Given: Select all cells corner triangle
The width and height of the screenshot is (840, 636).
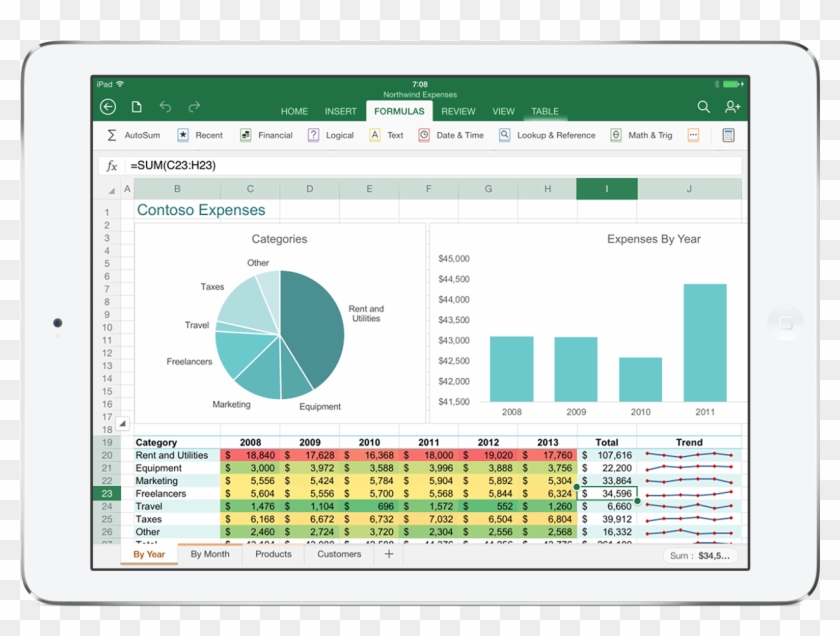Looking at the screenshot, I should tap(111, 190).
